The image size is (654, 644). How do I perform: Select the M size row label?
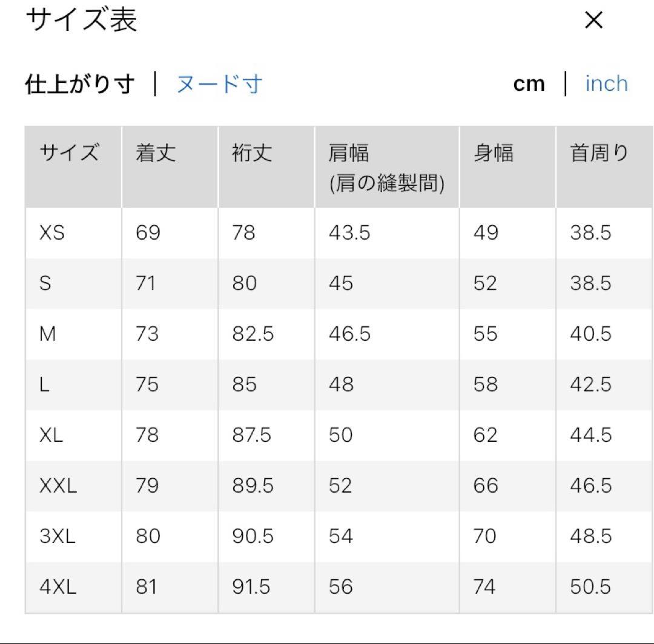click(x=47, y=334)
